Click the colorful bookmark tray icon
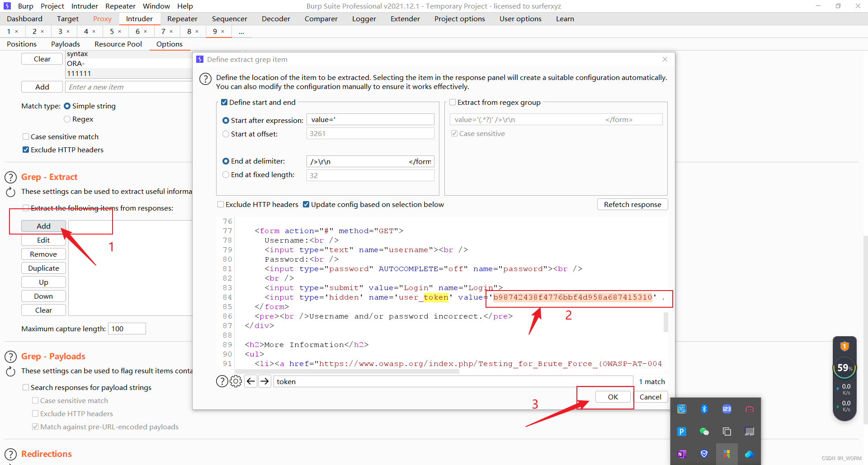 click(726, 454)
